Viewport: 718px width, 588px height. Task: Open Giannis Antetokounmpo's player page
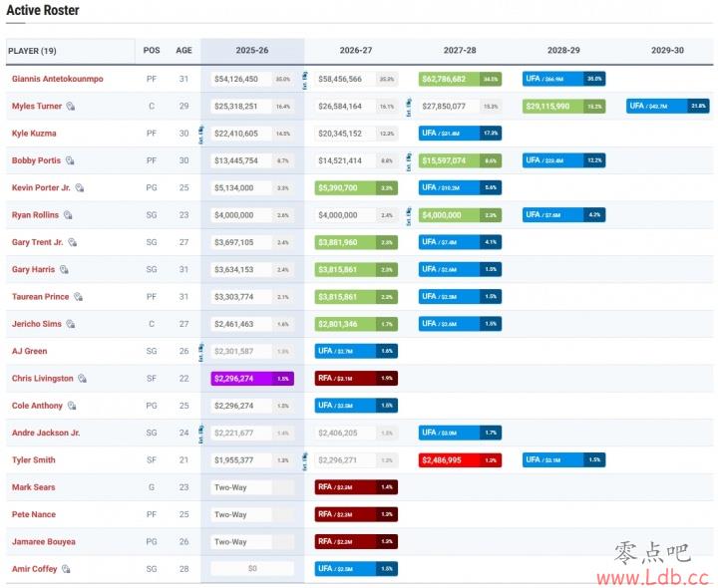coord(57,79)
